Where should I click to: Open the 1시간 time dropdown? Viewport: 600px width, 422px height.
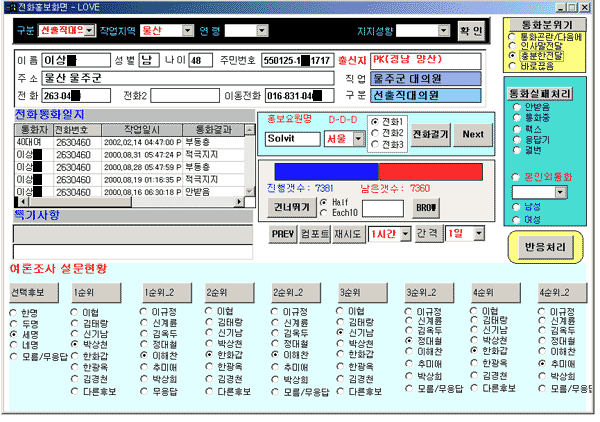click(408, 233)
